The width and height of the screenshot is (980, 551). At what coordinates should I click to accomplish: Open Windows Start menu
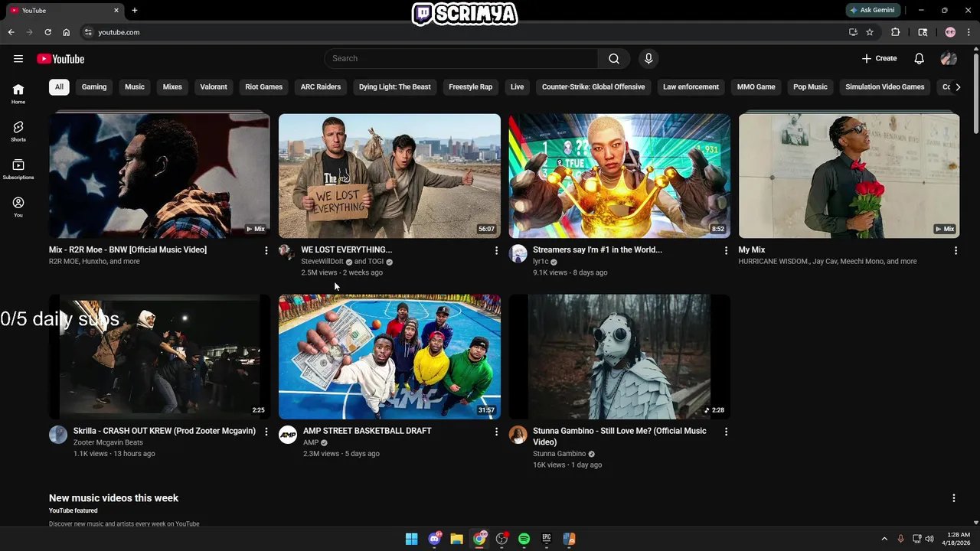412,539
